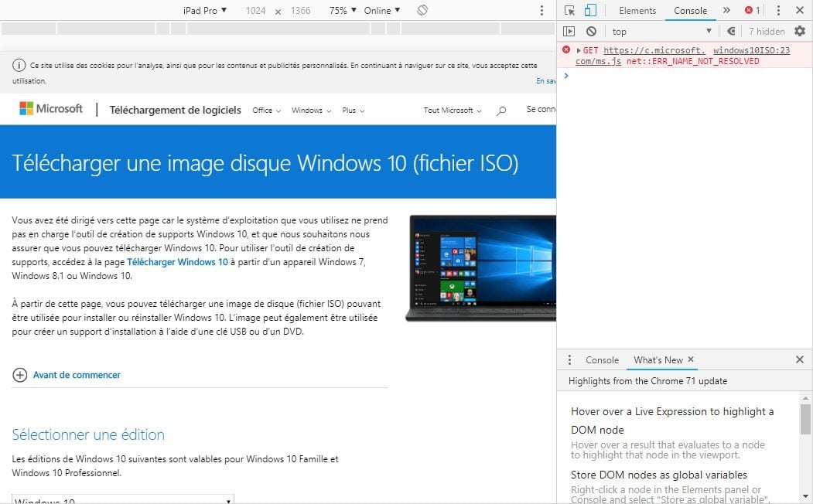Open the top execution context dropdown

pos(661,31)
